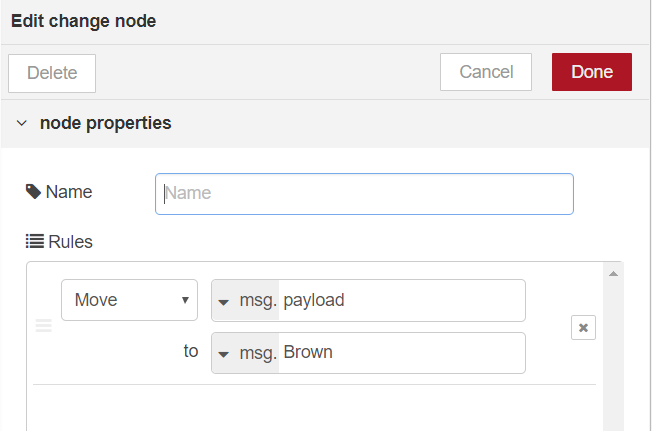Image resolution: width=652 pixels, height=431 pixels.
Task: Click the payload property field
Action: (x=400, y=300)
